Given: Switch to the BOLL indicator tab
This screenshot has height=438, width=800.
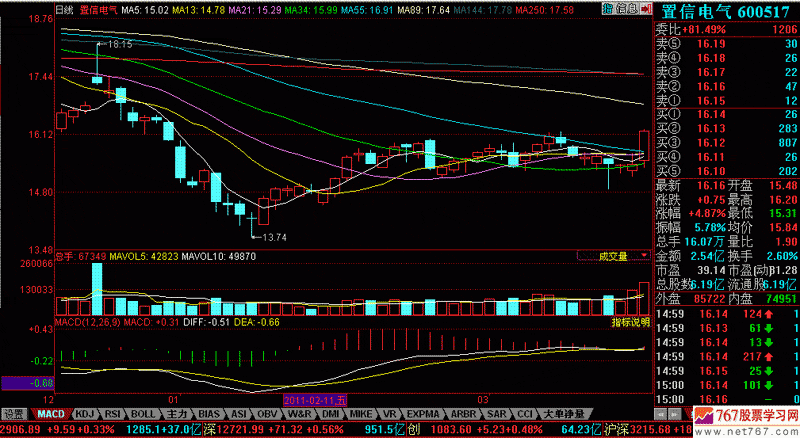Looking at the screenshot, I should (x=142, y=413).
